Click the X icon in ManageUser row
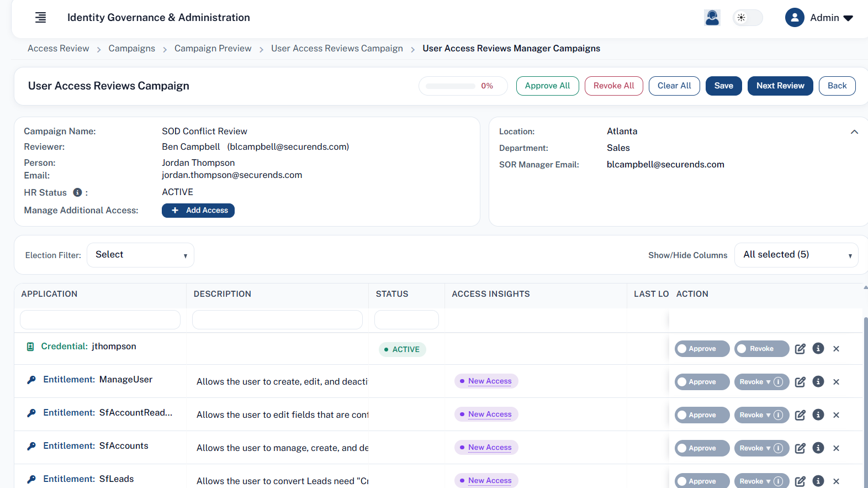Image resolution: width=868 pixels, height=488 pixels. click(836, 382)
